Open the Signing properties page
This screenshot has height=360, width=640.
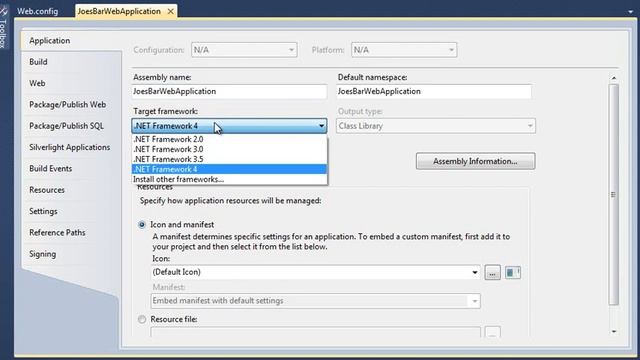(42, 254)
